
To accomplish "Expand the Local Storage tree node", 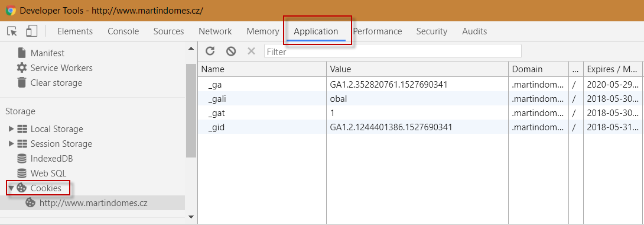I will [11, 129].
